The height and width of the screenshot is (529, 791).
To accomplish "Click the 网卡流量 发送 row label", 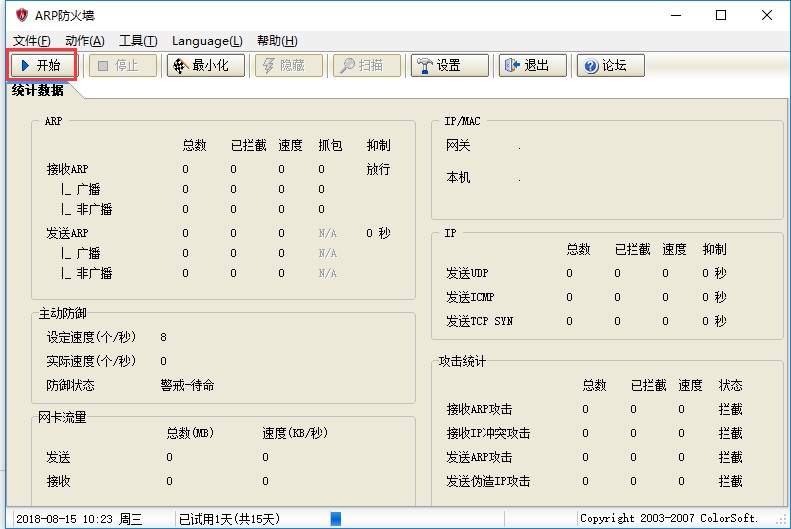I will coord(58,457).
